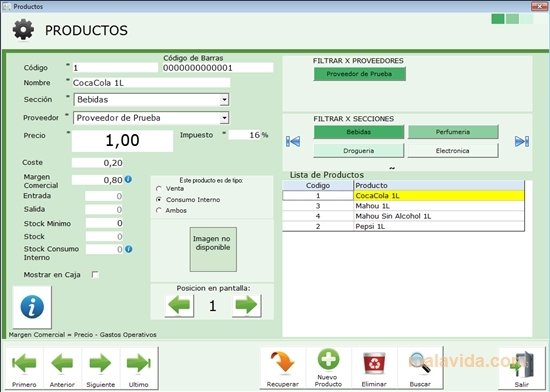This screenshot has height=392, width=550.
Task: Click the medium green square at top right
Action: pos(512,19)
